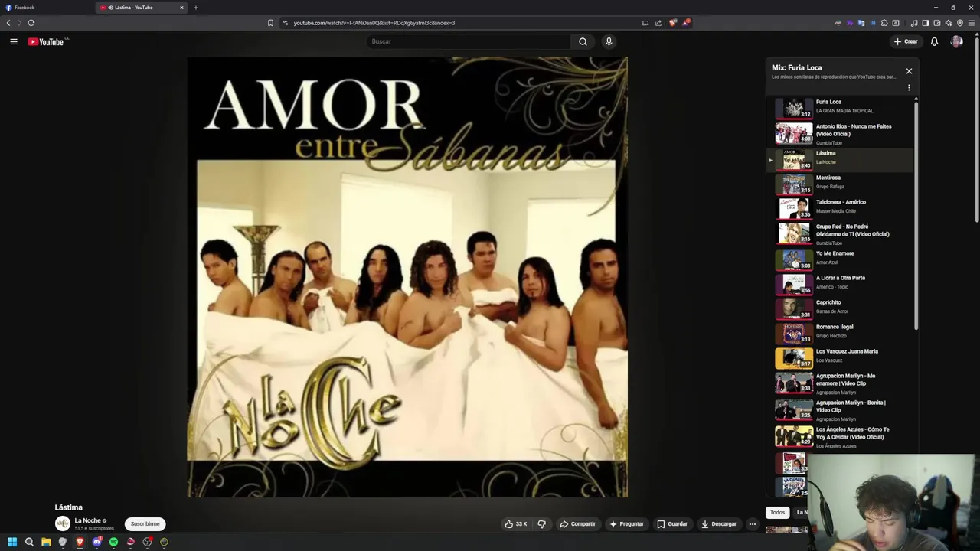The image size is (980, 551).
Task: Click the sound wave extension icon
Action: 873,23
